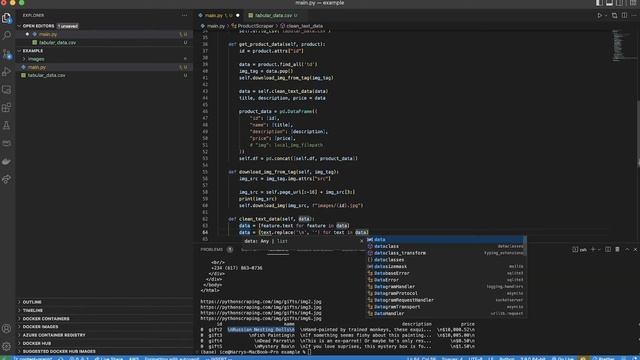Open the Explorer view in the activity bar
This screenshot has height=360, width=640.
7,18
